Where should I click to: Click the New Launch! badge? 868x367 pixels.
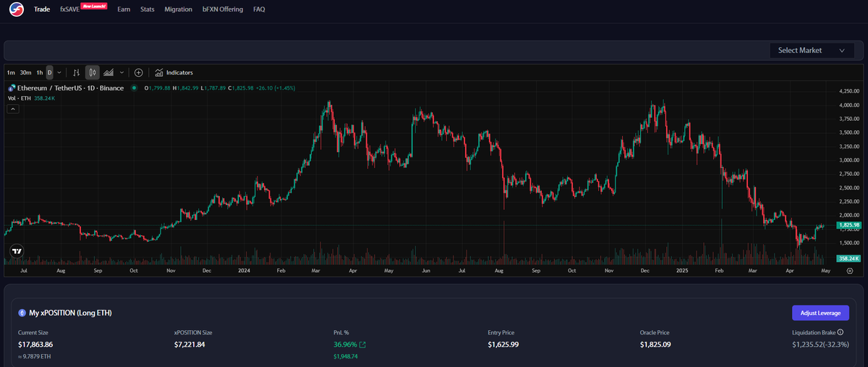94,6
